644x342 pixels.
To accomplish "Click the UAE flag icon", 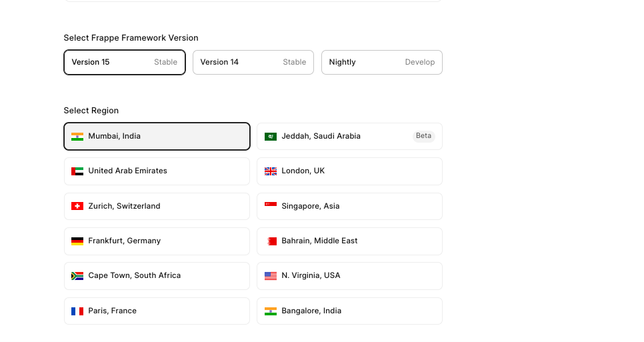I will tap(77, 171).
